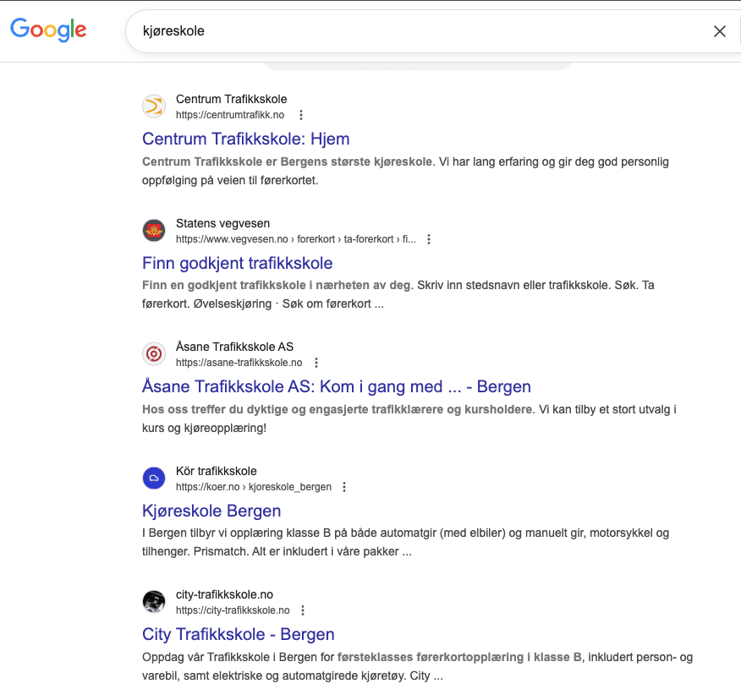Open the City Trafikkskole - Bergen link
Image resolution: width=741 pixels, height=700 pixels.
[x=238, y=634]
